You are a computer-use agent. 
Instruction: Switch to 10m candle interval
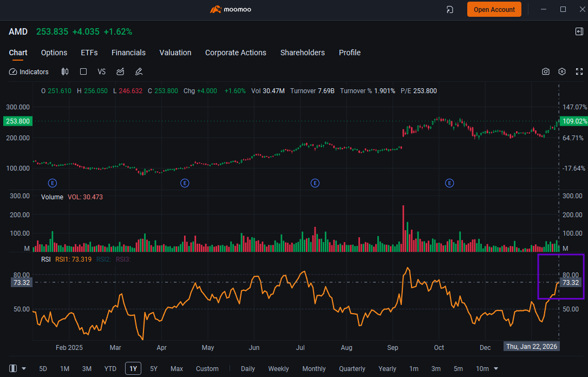point(482,369)
